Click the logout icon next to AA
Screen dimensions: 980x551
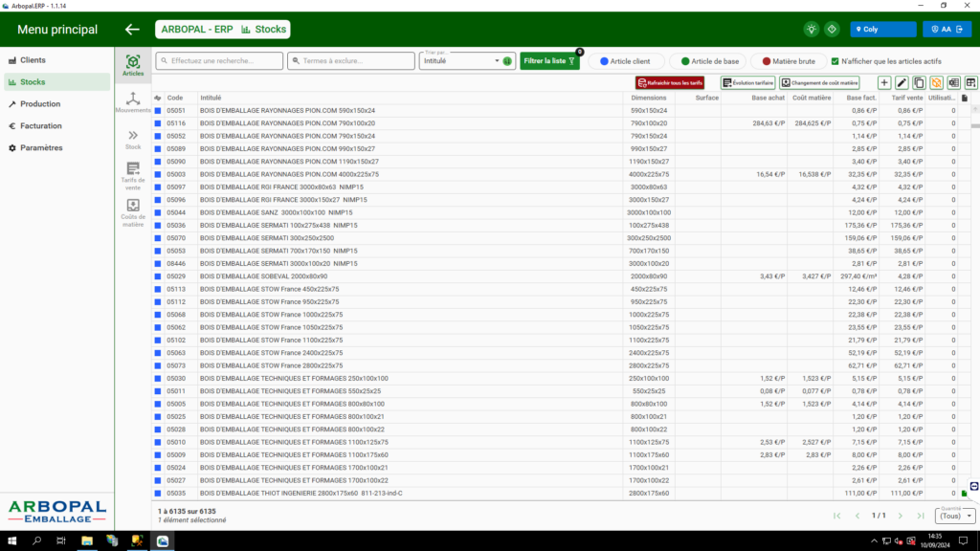[x=960, y=30]
